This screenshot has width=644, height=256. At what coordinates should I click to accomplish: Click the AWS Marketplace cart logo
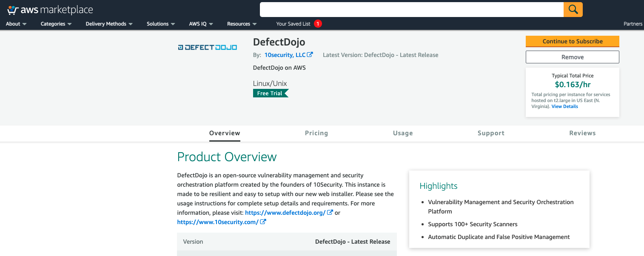14,9
